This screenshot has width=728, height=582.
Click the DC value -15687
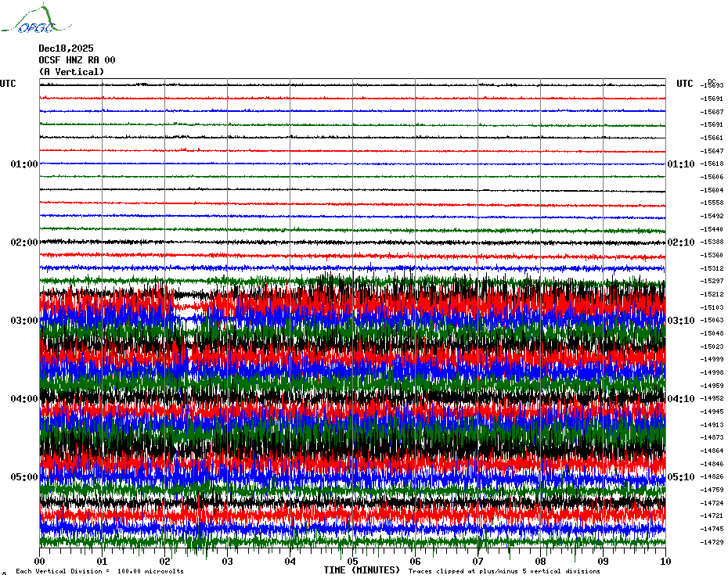coord(712,112)
